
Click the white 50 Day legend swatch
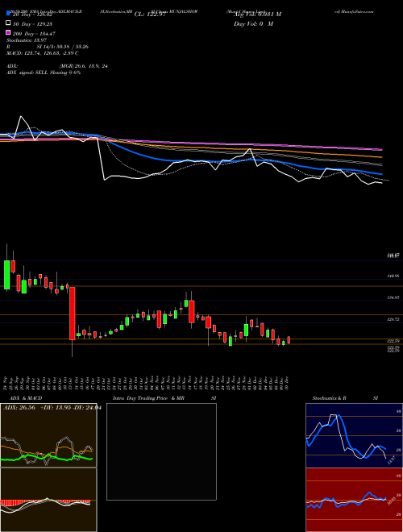pos(8,23)
